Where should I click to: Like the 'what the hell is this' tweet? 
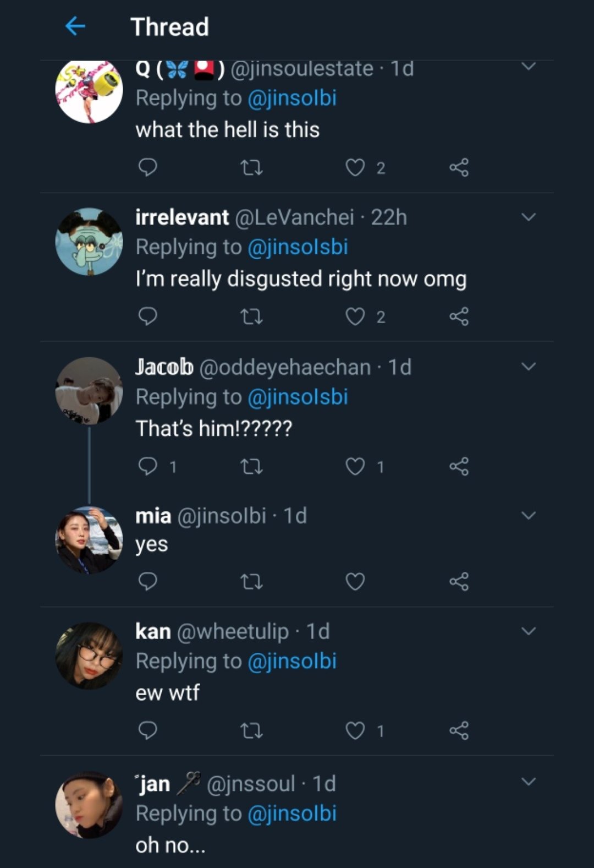pyautogui.click(x=355, y=167)
